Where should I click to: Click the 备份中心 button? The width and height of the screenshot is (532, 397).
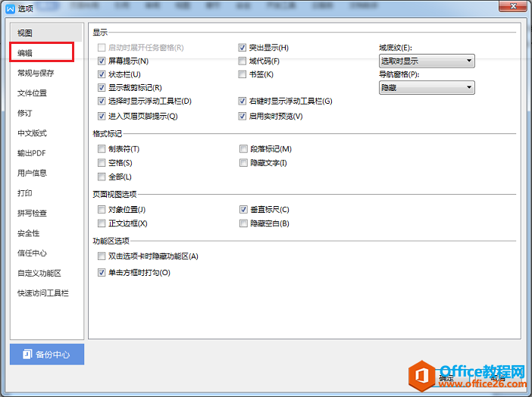(x=47, y=355)
